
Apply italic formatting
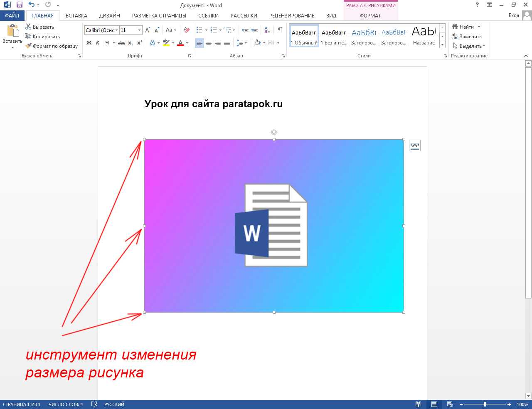(x=97, y=43)
